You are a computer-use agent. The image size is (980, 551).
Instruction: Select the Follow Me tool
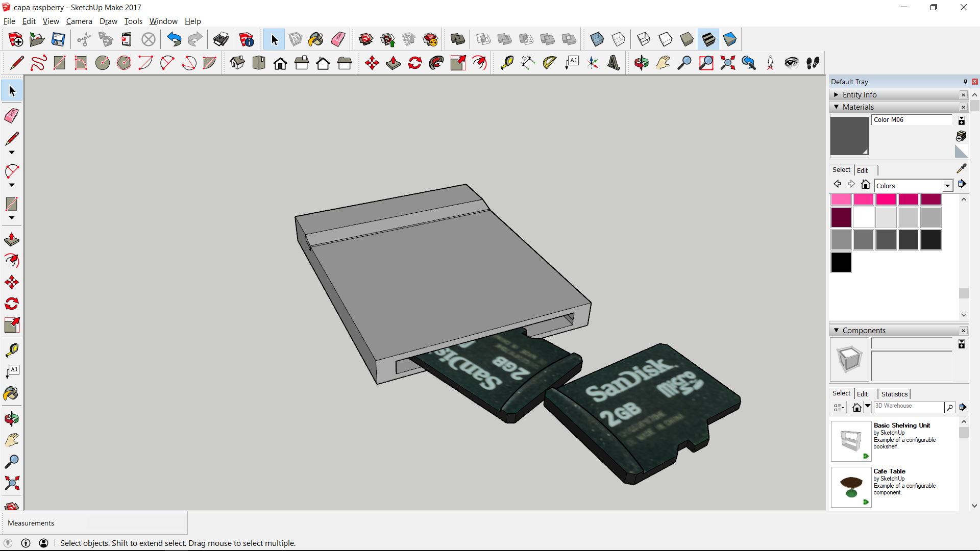click(x=436, y=63)
